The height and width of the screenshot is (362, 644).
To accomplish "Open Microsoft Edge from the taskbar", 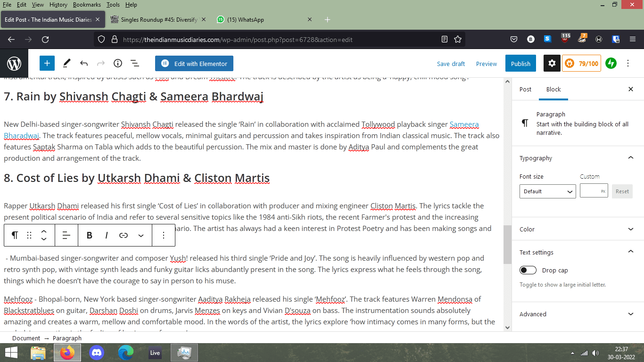I will [126, 353].
